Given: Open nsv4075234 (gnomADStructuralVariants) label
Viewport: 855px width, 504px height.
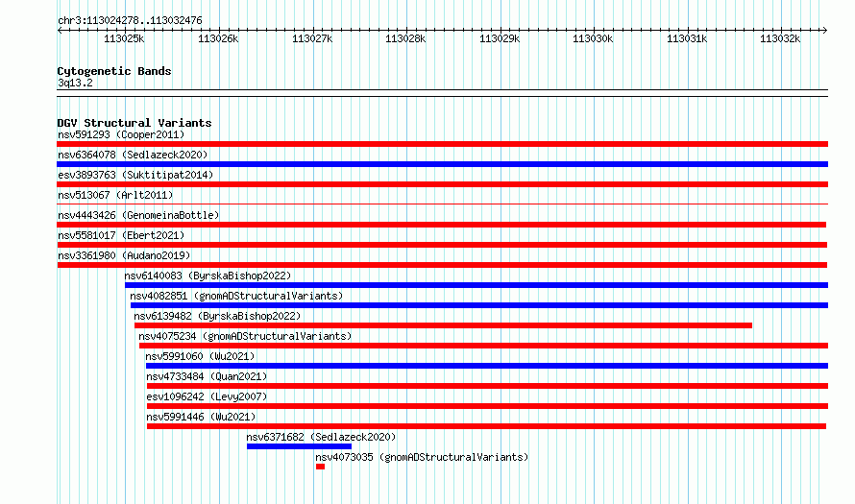Looking at the screenshot, I should [x=245, y=336].
